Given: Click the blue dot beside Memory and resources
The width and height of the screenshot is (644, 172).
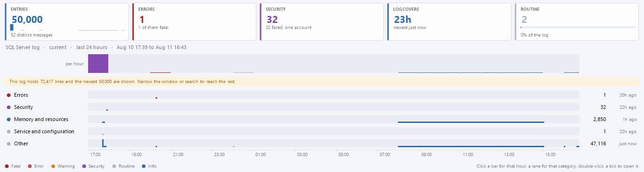Looking at the screenshot, I should click(8, 120).
